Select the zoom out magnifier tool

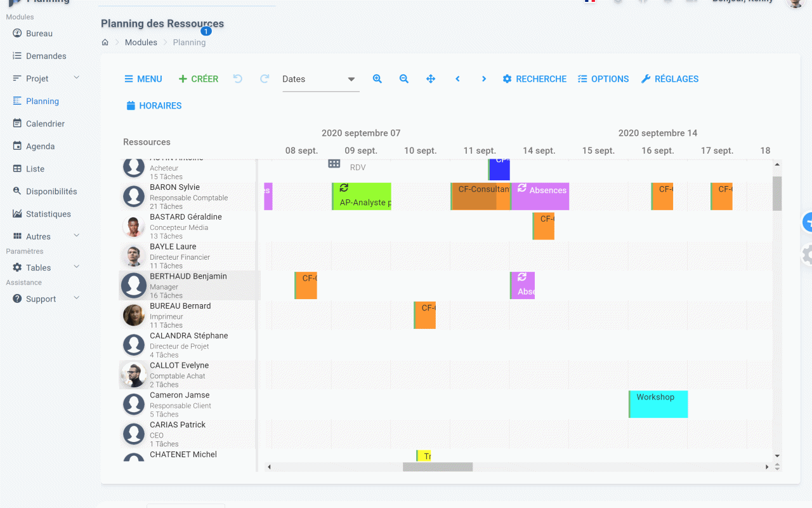(404, 79)
